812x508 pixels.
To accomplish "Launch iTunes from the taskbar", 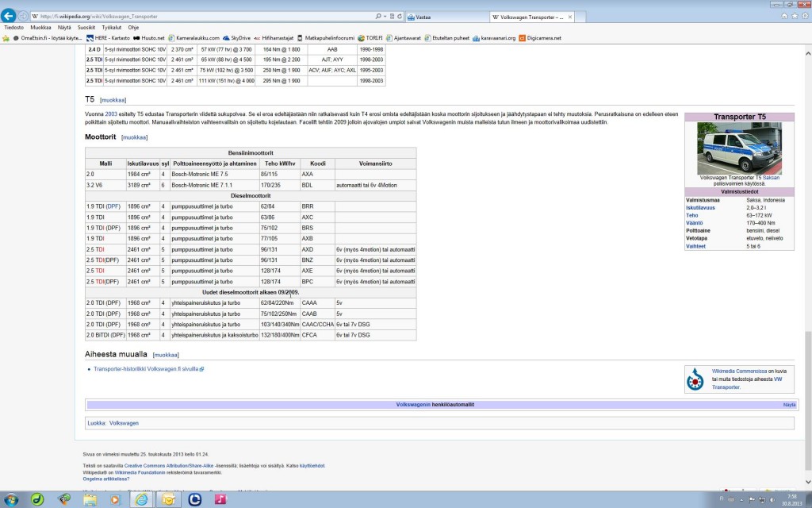I will point(221,499).
